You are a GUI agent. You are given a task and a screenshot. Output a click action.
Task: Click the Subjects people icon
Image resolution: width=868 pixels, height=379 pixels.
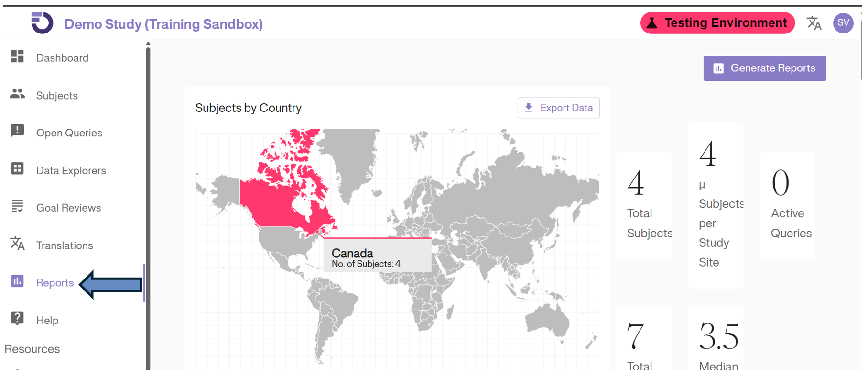tap(17, 94)
